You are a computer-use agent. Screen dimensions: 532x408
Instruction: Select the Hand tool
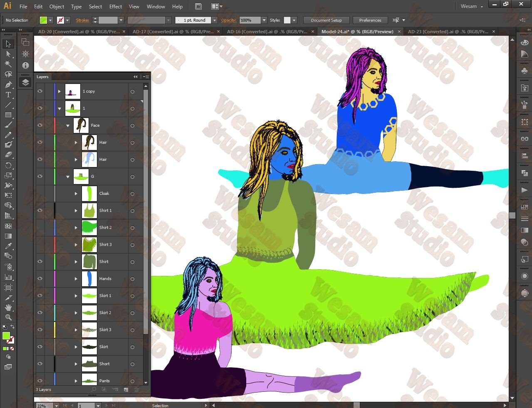point(8,307)
